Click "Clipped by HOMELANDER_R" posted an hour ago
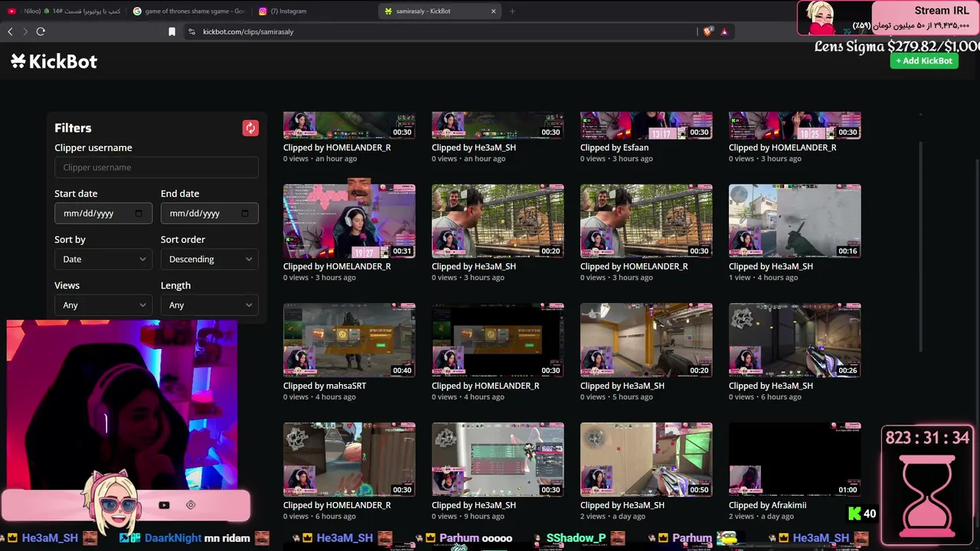The height and width of the screenshot is (551, 980). [x=337, y=148]
